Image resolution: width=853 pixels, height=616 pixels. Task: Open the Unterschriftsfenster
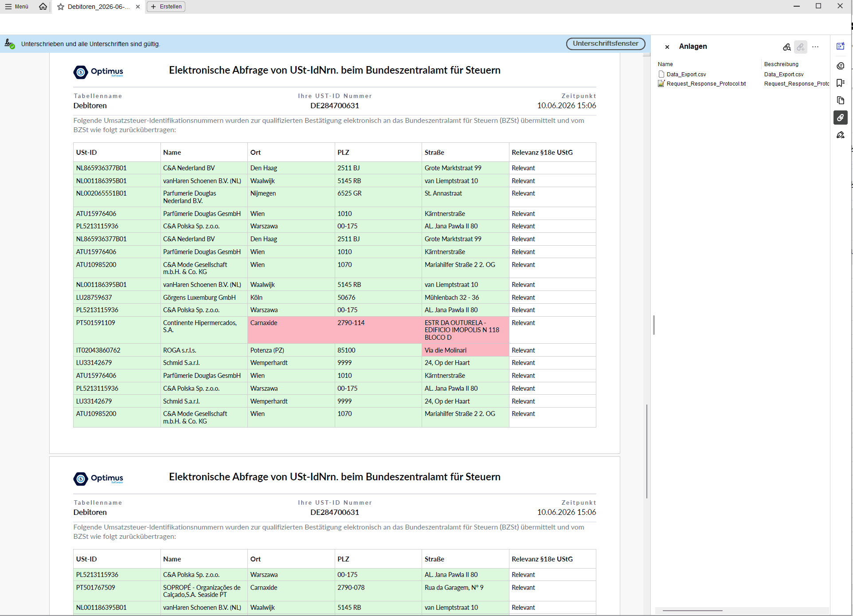[606, 43]
